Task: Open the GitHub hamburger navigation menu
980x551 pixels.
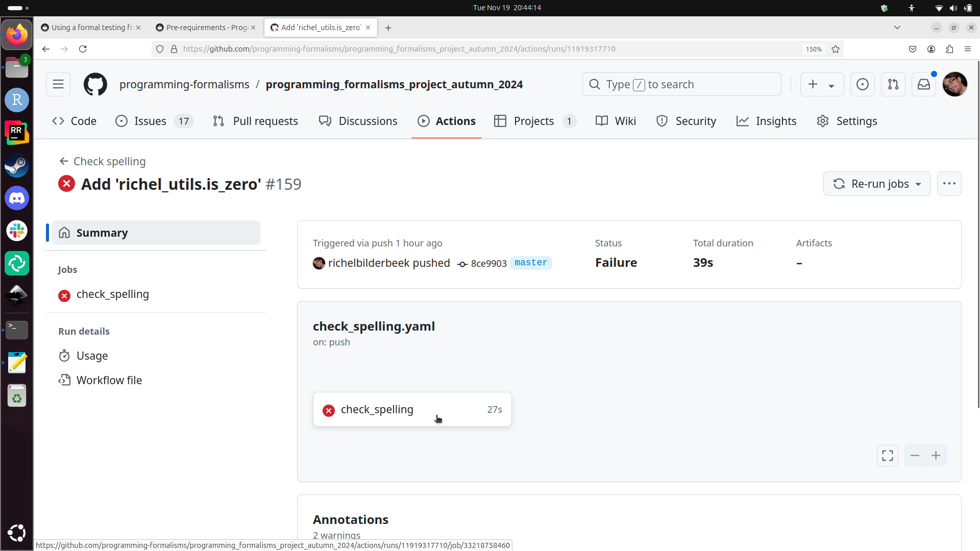Action: click(58, 84)
